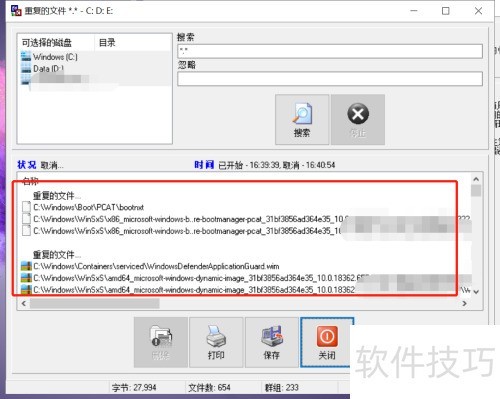Click the Stop button with X icon
This screenshot has height=399, width=500.
[358, 120]
